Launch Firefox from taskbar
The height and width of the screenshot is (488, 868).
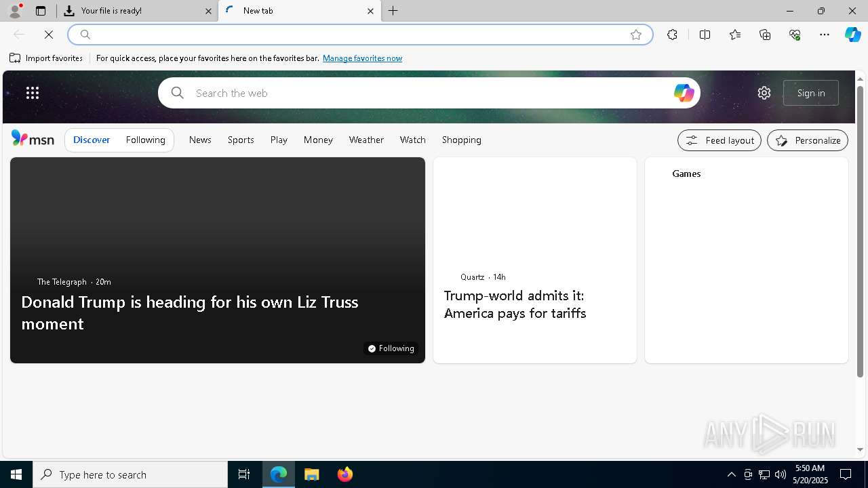point(345,474)
